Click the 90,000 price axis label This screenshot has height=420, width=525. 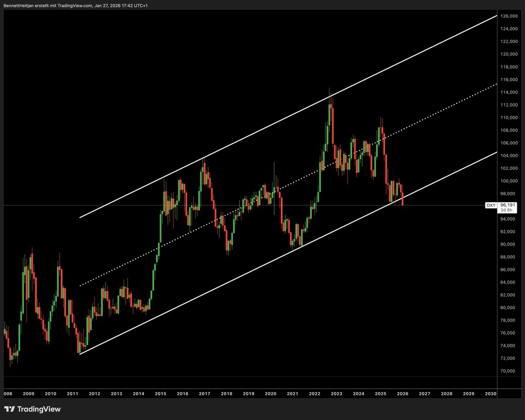coord(507,244)
